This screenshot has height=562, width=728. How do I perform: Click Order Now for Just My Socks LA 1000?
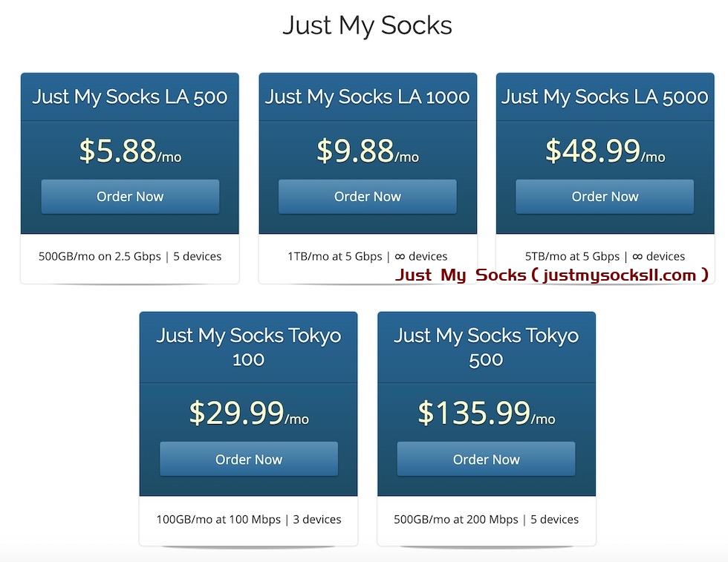tap(367, 197)
